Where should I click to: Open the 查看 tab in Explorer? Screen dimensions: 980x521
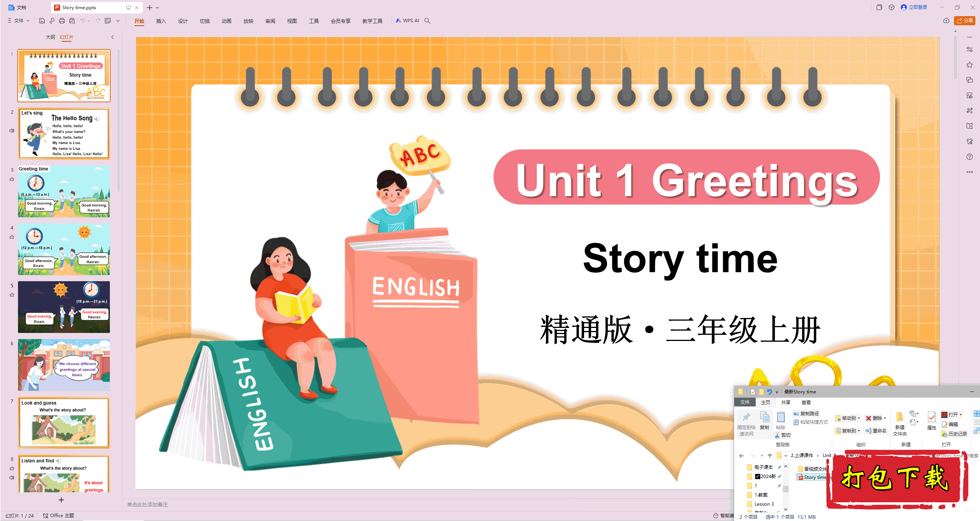click(806, 403)
